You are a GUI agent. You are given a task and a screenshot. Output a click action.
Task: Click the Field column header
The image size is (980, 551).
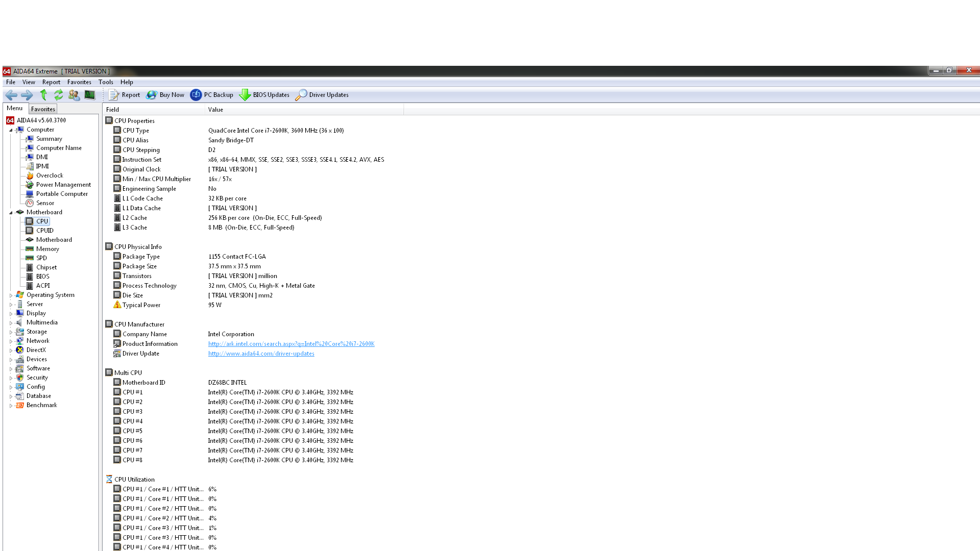154,110
